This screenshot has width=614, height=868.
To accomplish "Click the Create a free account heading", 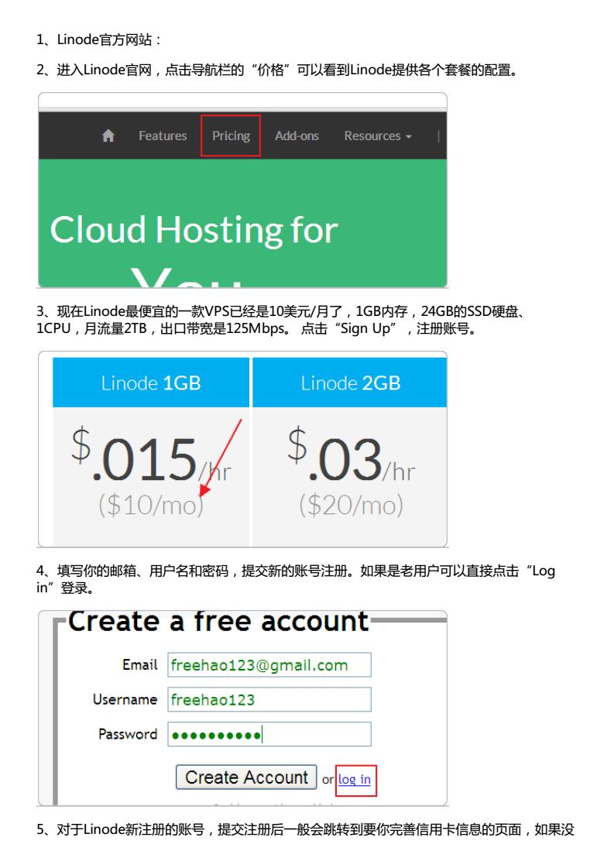I will (x=218, y=621).
